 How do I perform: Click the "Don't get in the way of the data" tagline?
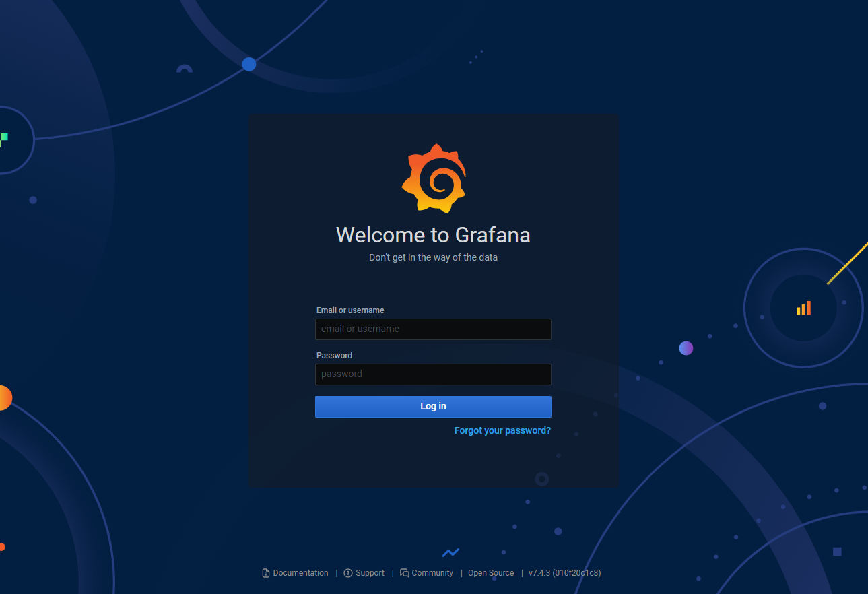[x=433, y=257]
